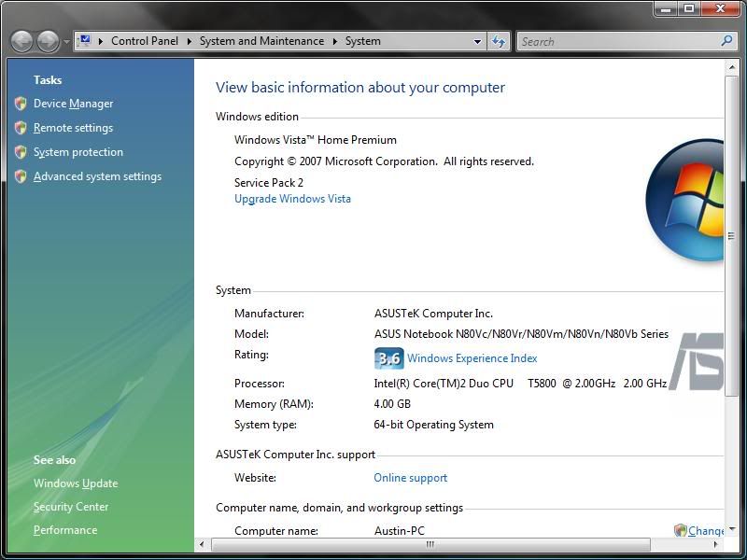Click the Change settings link
747x560 pixels.
click(x=706, y=530)
